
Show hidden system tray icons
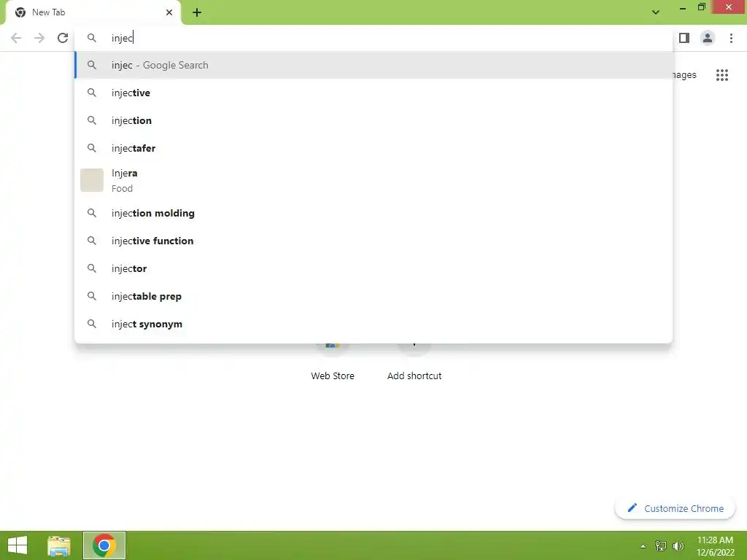click(x=643, y=546)
